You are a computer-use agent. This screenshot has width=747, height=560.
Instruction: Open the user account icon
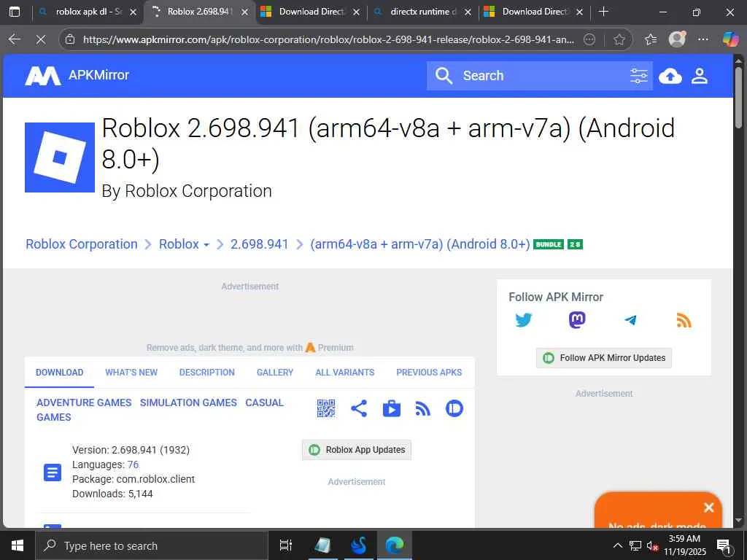[700, 76]
